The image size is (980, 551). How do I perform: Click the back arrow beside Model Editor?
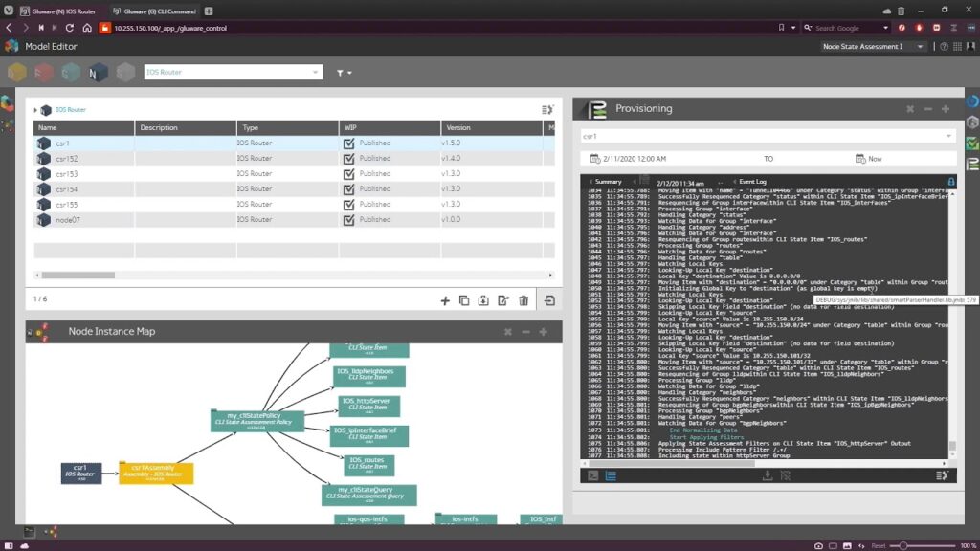point(10,46)
